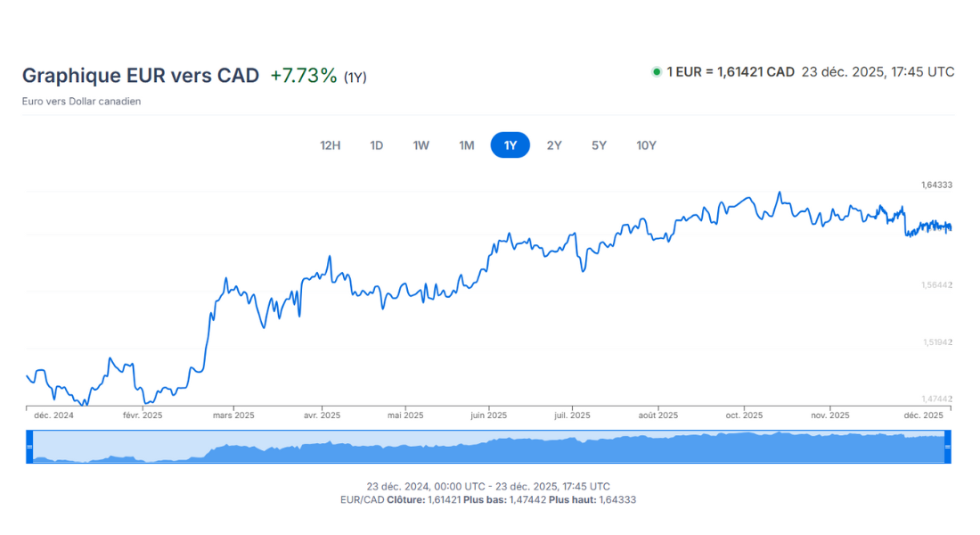Select the 1W time range
The image size is (980, 535).
421,145
